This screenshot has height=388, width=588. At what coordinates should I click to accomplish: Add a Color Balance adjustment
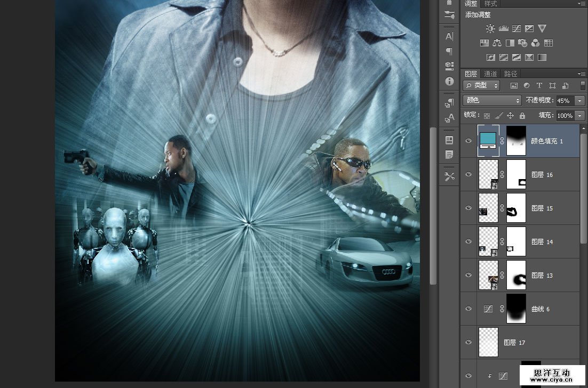(497, 43)
